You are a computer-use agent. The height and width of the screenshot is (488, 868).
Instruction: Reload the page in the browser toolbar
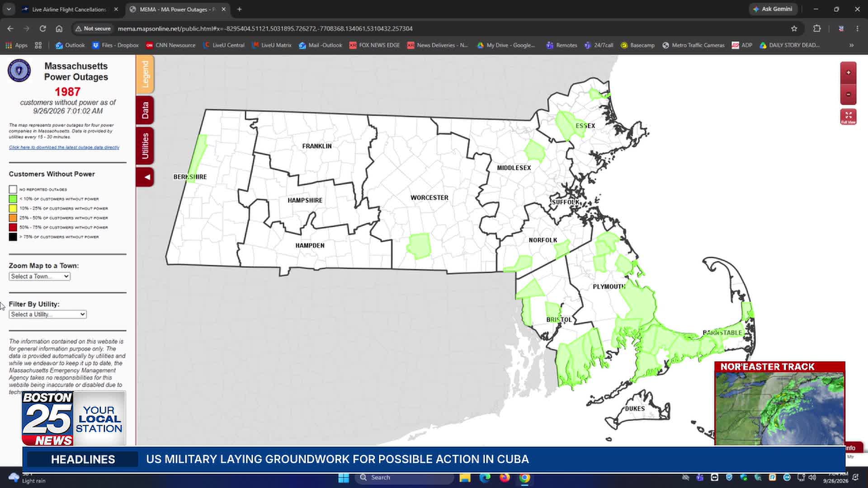(x=42, y=28)
